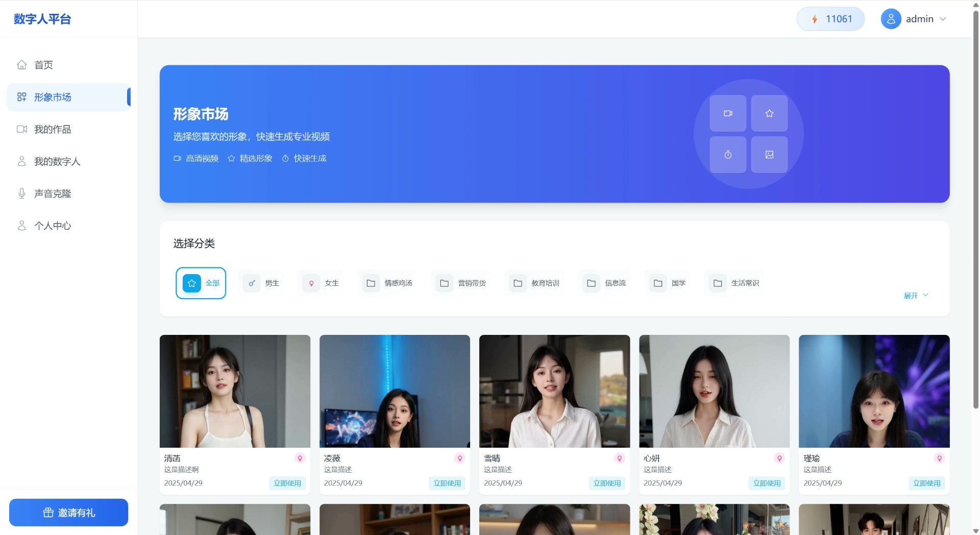Click the female gender icon on 清菡 card
This screenshot has width=980, height=535.
300,458
